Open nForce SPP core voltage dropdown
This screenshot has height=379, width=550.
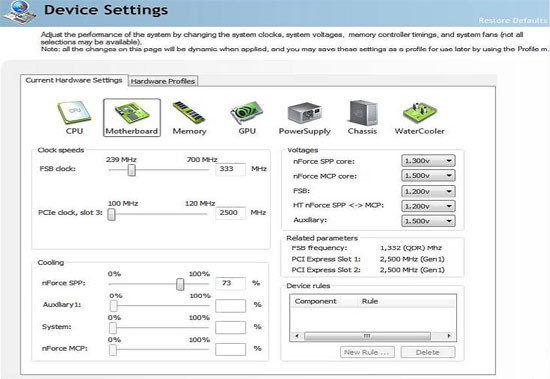point(428,161)
